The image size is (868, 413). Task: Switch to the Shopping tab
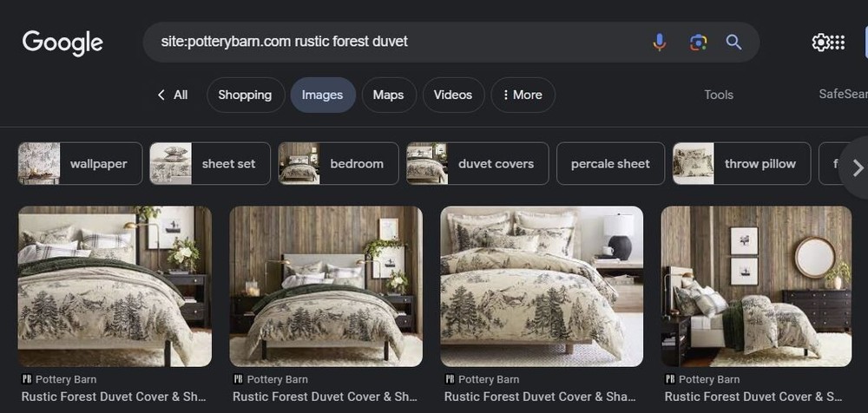pyautogui.click(x=246, y=95)
